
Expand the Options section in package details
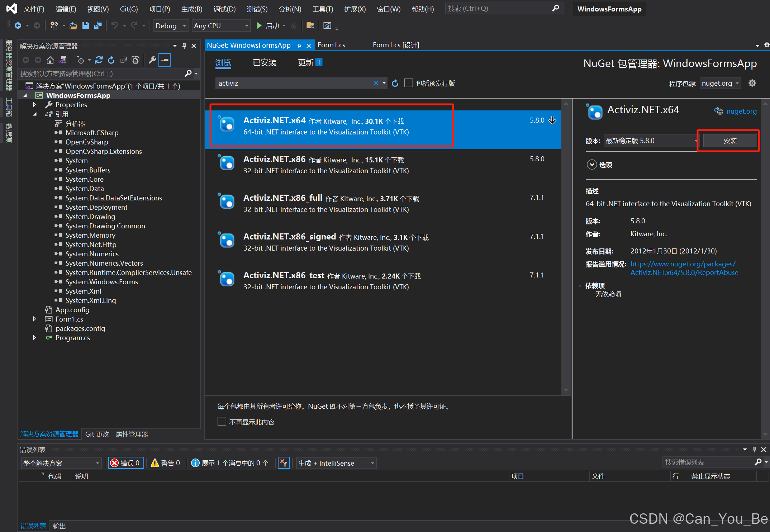click(592, 165)
